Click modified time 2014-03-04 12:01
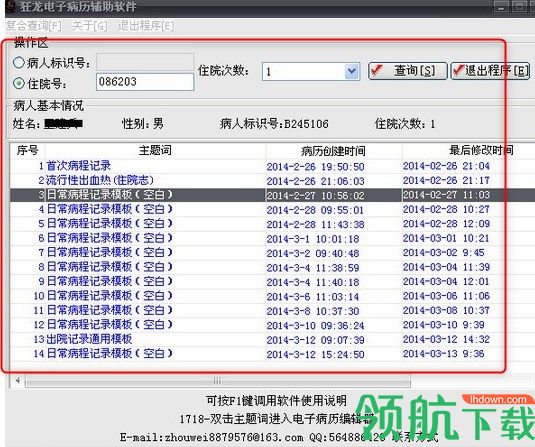Image resolution: width=535 pixels, height=447 pixels. [446, 282]
